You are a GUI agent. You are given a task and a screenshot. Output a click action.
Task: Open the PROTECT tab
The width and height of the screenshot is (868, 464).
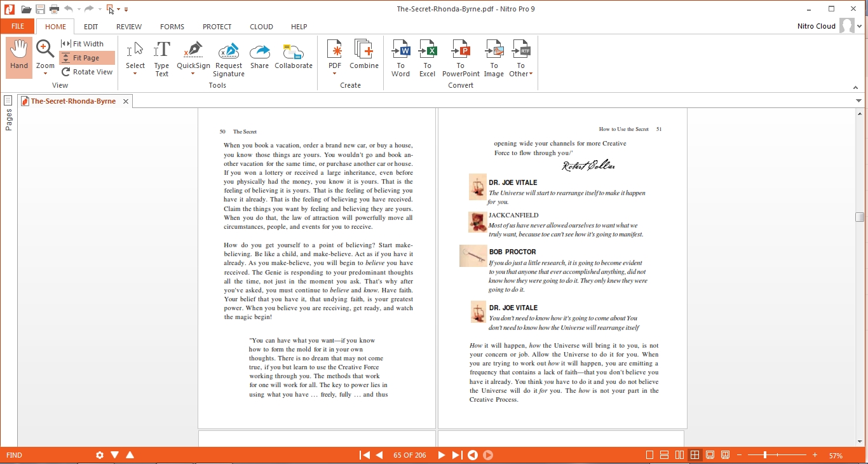tap(217, 27)
